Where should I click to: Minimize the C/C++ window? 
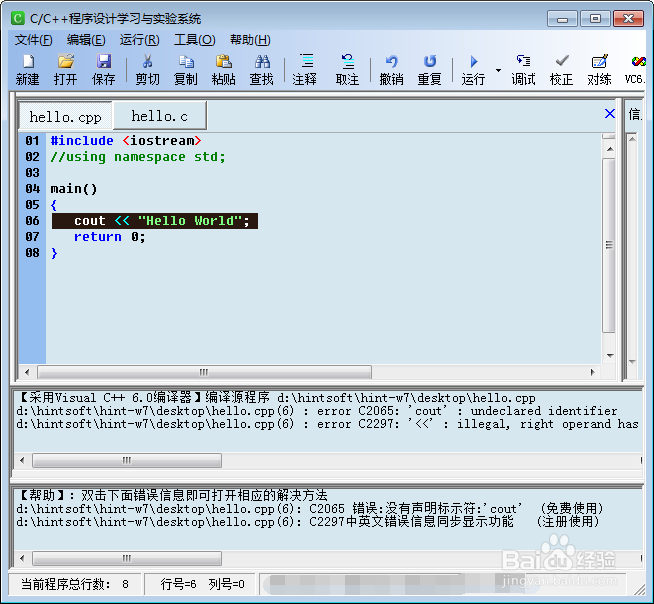(562, 19)
